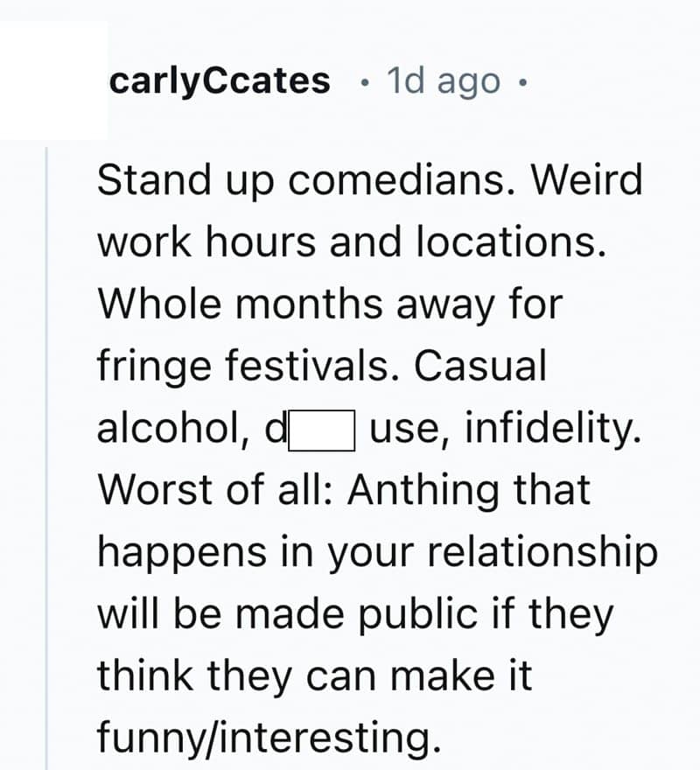
Task: Click the dot separator after "1d ago"
Action: tap(522, 83)
